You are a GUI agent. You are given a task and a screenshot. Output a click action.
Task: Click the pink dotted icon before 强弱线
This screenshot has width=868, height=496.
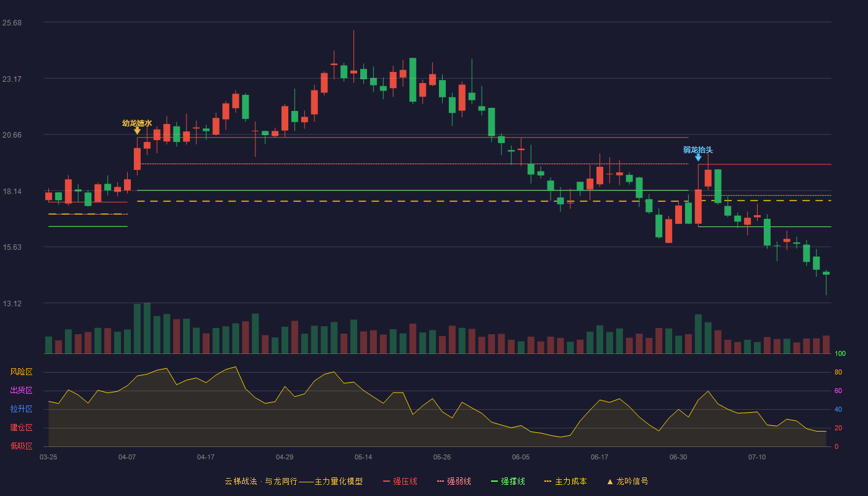pos(440,481)
